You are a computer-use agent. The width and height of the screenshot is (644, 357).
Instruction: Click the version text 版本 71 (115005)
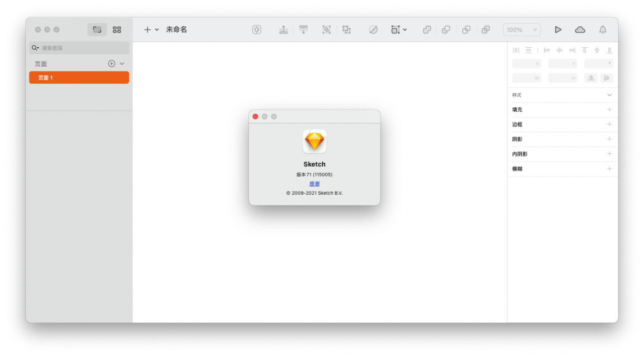pos(314,174)
